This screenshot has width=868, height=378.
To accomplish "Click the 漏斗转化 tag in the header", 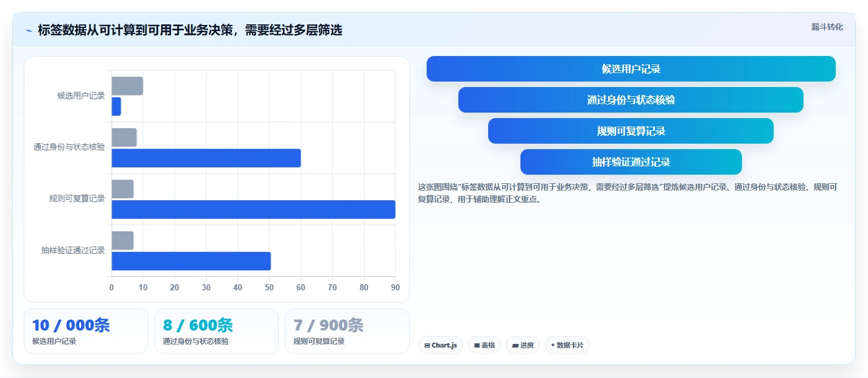I will point(827,27).
